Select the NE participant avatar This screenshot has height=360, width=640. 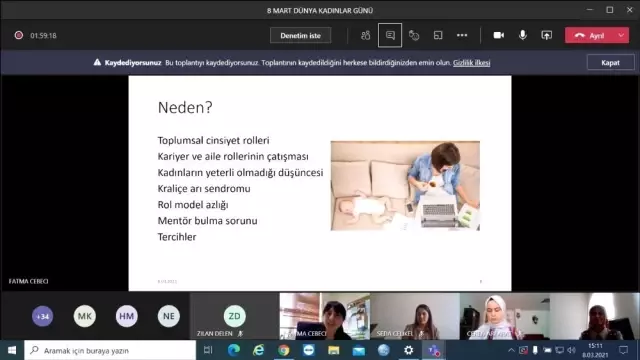click(x=169, y=316)
